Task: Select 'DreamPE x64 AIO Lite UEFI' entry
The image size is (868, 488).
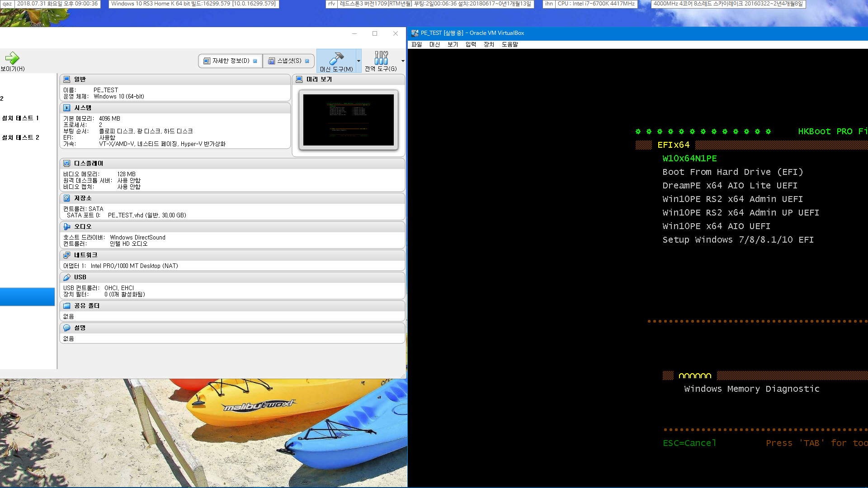Action: [730, 186]
